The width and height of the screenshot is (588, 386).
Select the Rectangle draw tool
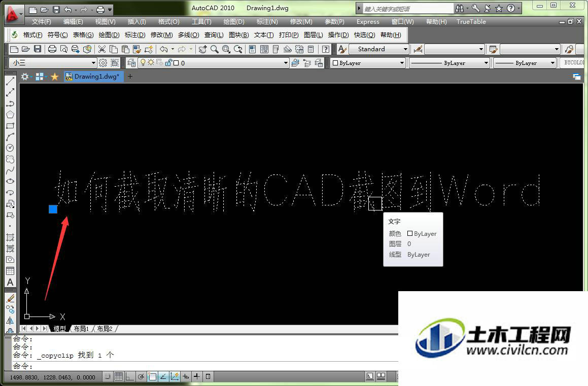10,126
